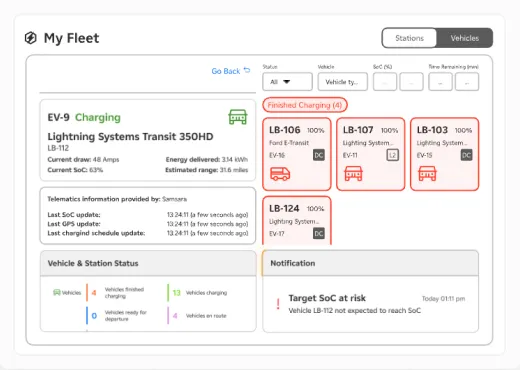Open the LB-106 vehicle card

tap(297, 154)
